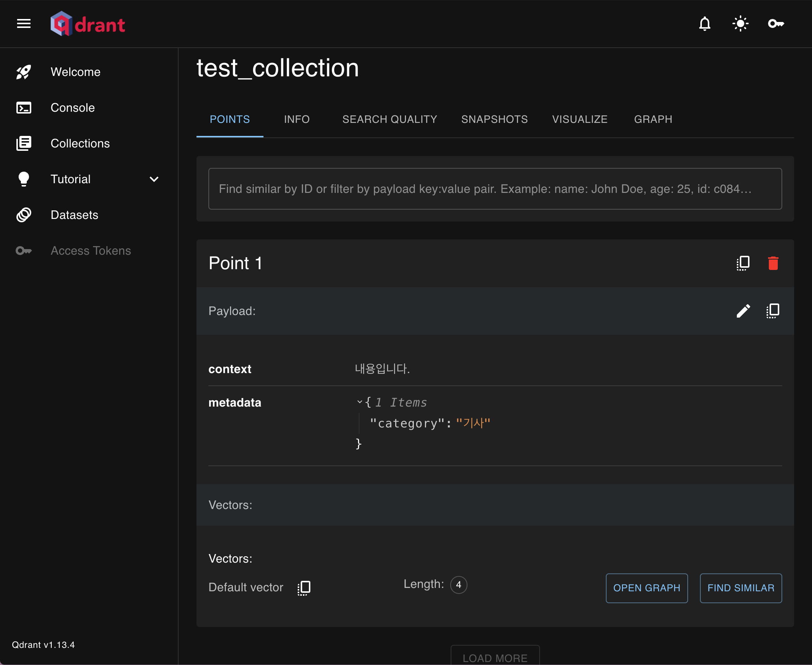The width and height of the screenshot is (812, 665).
Task: Switch to the INFO tab
Action: point(297,119)
